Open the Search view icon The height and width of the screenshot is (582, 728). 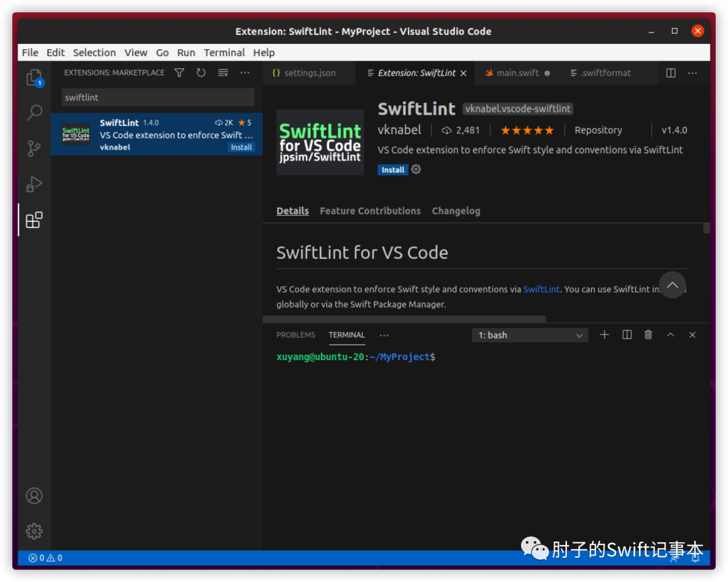[x=34, y=113]
